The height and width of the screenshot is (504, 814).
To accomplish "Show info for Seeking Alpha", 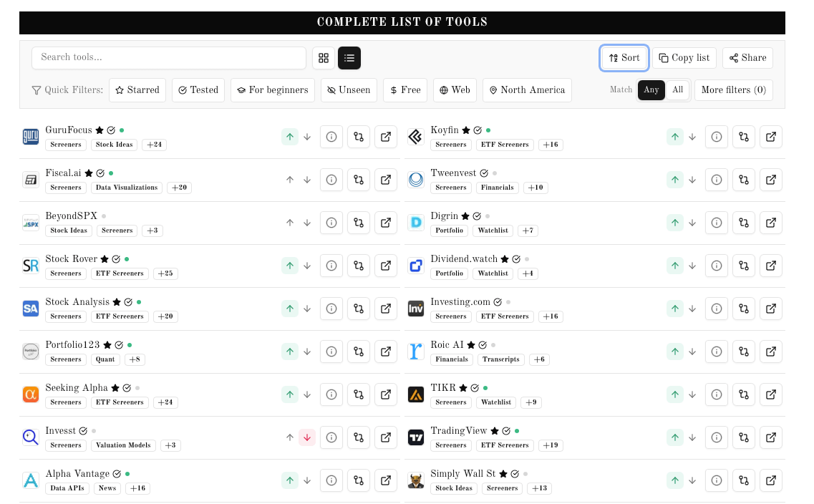I will [331, 394].
